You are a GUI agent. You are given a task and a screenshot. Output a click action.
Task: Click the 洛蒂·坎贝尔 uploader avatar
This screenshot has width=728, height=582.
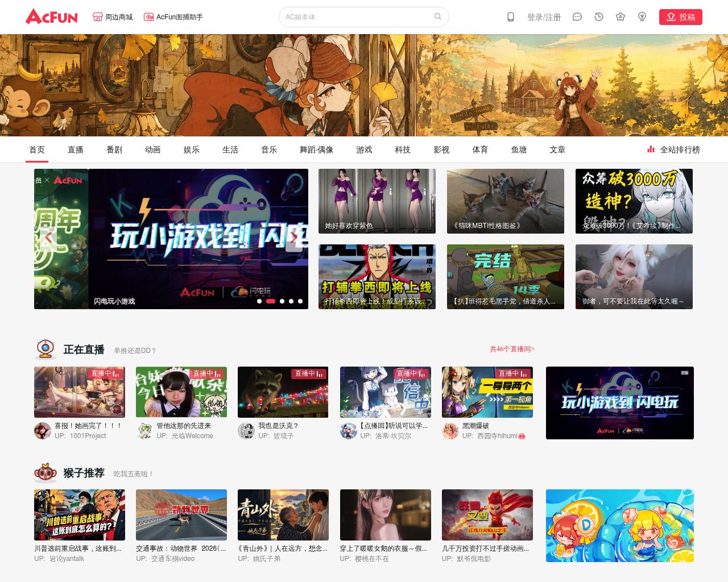click(349, 431)
